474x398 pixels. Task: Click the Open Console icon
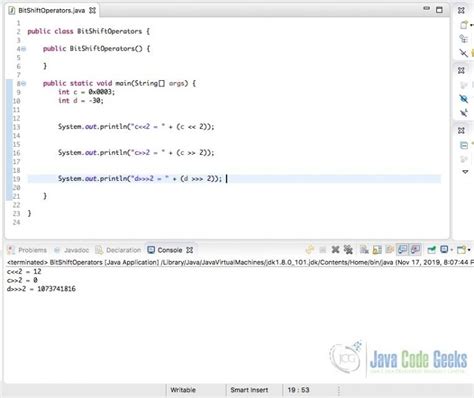point(461,249)
